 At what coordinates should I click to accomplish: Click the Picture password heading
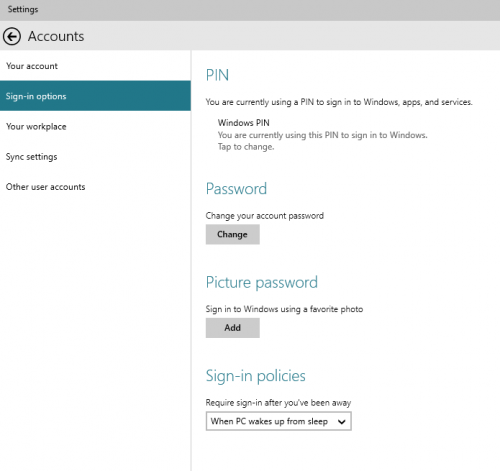click(262, 283)
